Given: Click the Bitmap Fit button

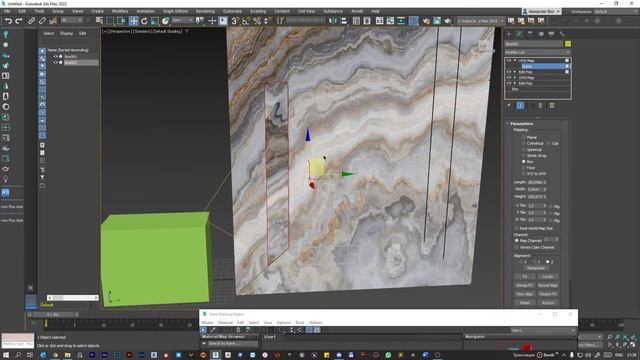Looking at the screenshot, I should pyautogui.click(x=524, y=285).
